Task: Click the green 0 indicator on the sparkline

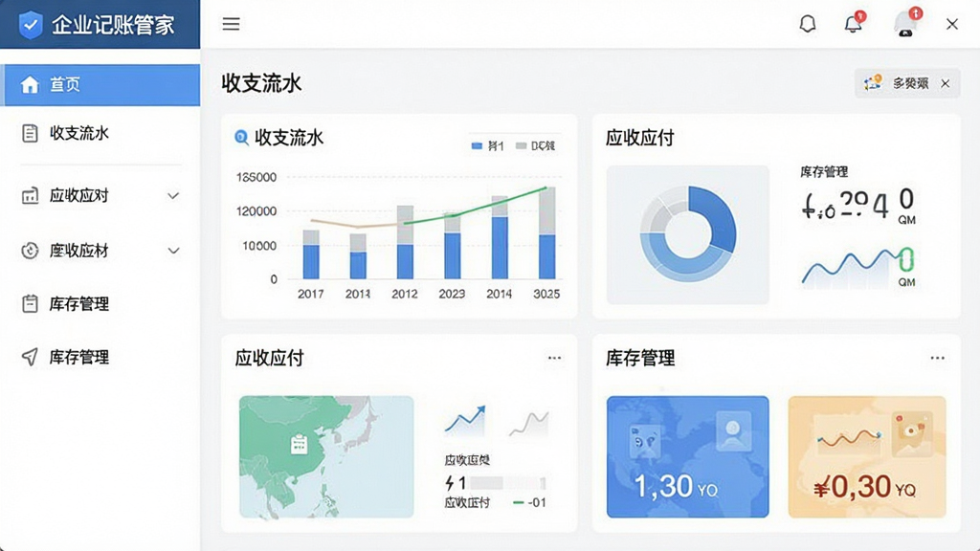Action: tap(906, 258)
